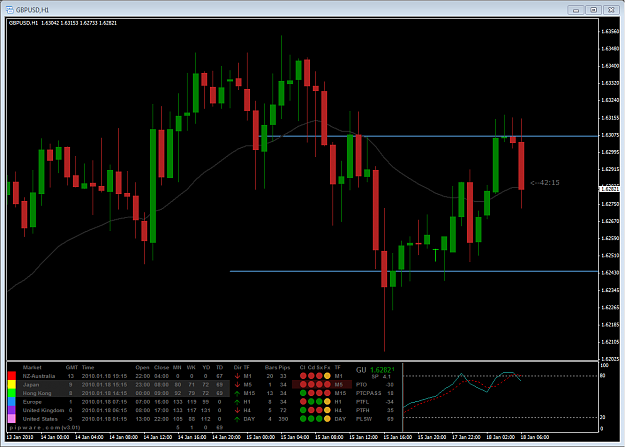This screenshot has width=625, height=447.
Task: Click the green Hong Kong session swatch
Action: (x=12, y=393)
